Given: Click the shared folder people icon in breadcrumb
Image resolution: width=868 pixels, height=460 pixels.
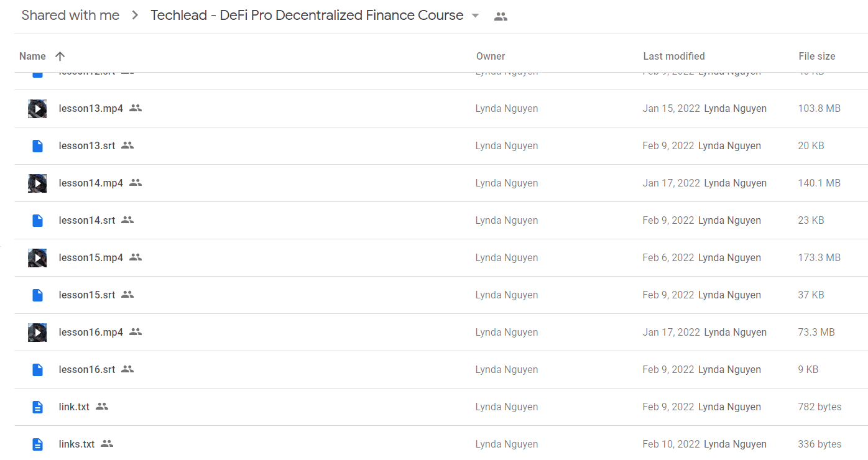Looking at the screenshot, I should pyautogui.click(x=501, y=17).
